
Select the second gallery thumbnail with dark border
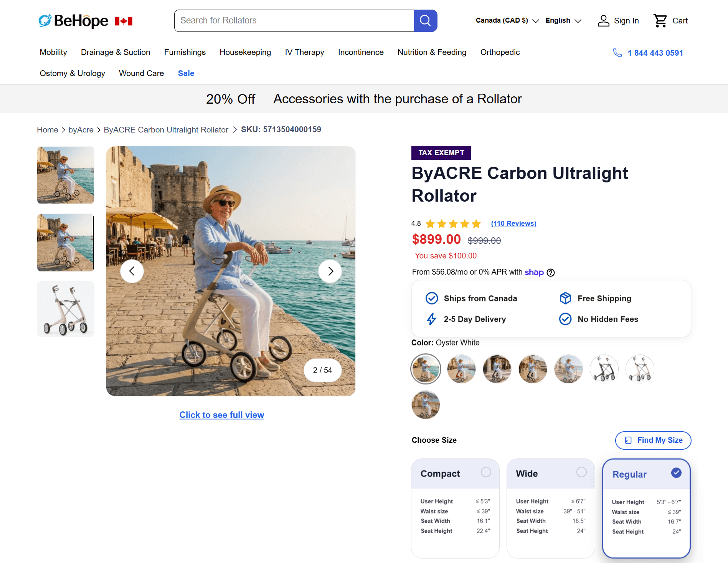tap(66, 242)
